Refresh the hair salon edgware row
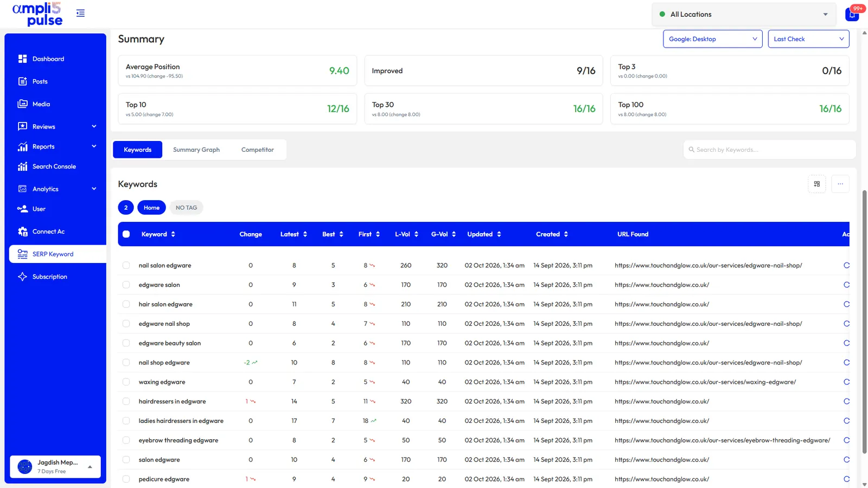The height and width of the screenshot is (488, 868). [x=846, y=304]
